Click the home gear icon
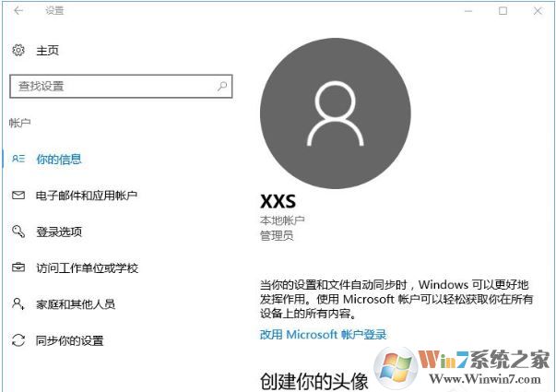The image size is (556, 392). coord(18,51)
